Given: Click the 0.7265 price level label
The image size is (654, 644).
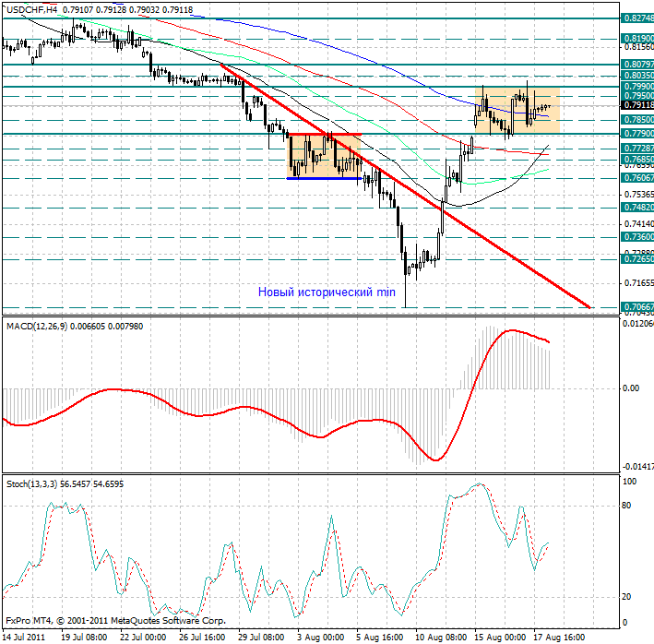Looking at the screenshot, I should (637, 259).
